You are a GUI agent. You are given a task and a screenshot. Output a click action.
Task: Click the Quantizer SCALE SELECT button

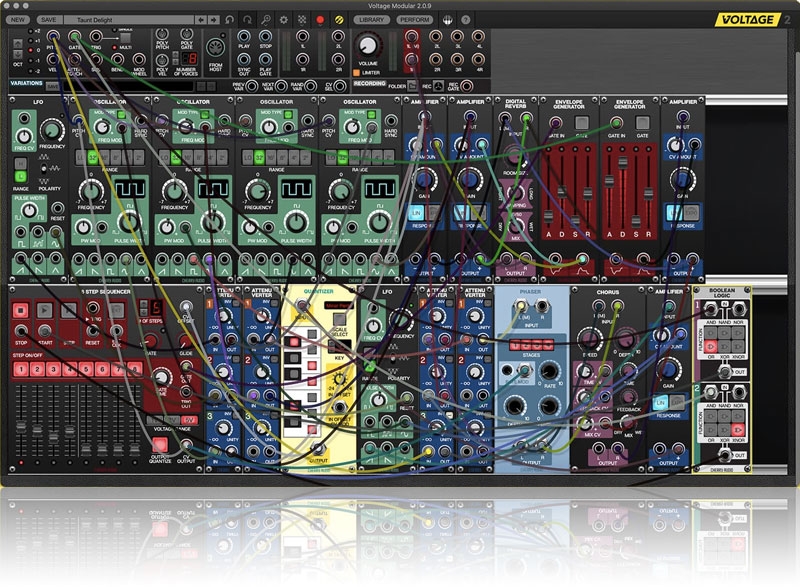tap(339, 319)
